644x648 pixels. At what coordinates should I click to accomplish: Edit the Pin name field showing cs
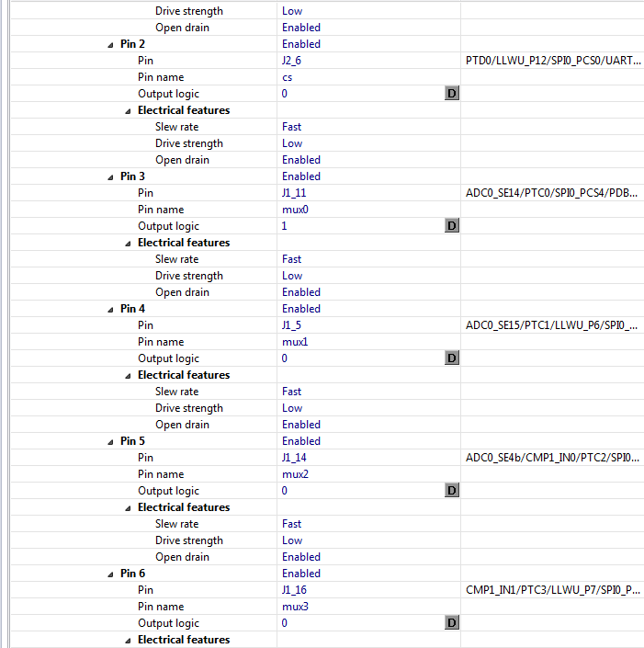tap(368, 77)
